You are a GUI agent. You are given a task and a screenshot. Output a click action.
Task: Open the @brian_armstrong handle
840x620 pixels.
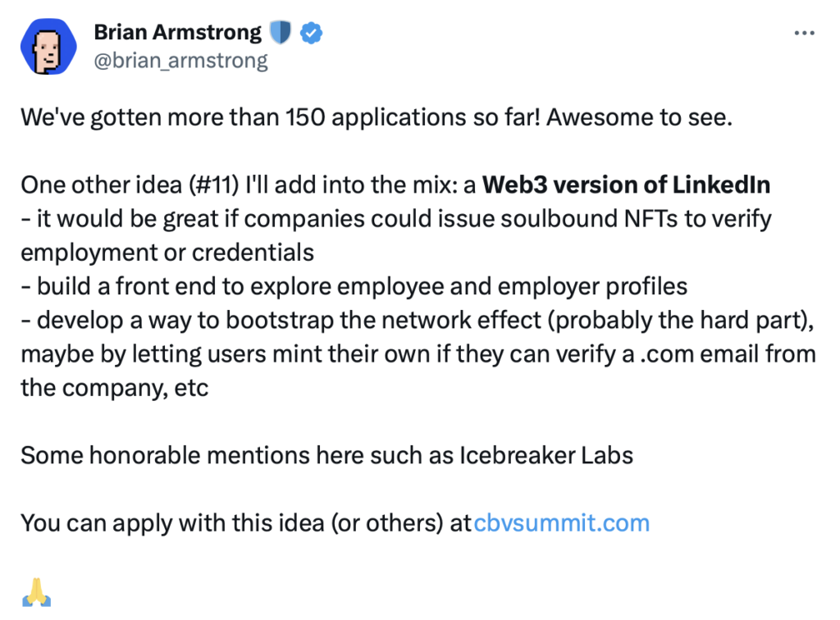coord(180,61)
